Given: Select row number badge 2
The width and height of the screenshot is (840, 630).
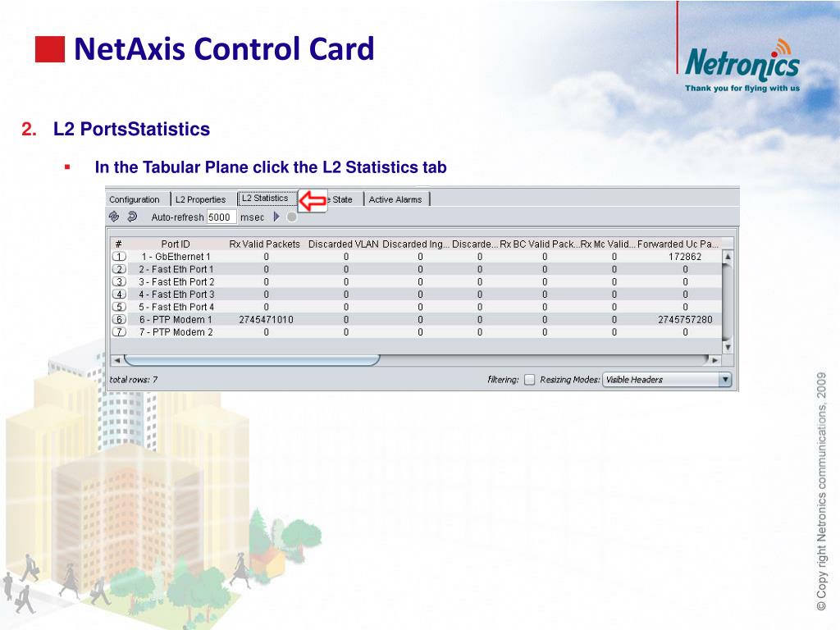Looking at the screenshot, I should (119, 269).
